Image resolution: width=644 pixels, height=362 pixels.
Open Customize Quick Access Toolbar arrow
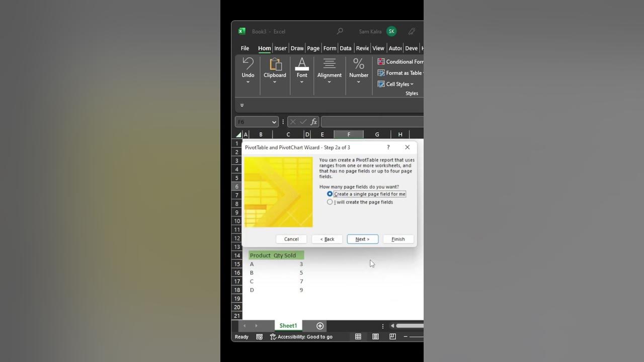tap(242, 106)
